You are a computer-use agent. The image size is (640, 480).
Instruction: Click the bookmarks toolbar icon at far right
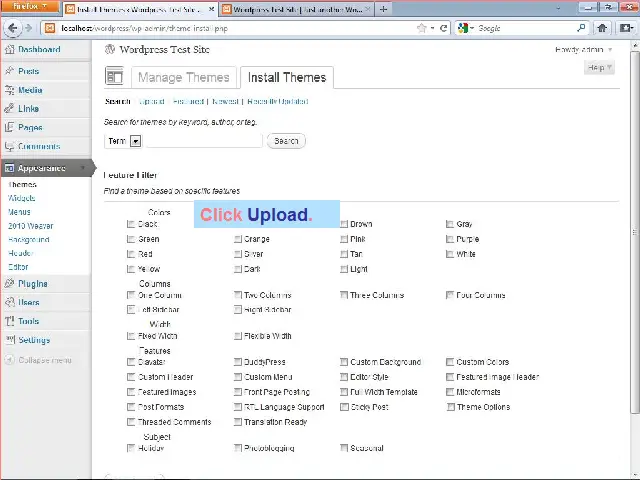626,28
